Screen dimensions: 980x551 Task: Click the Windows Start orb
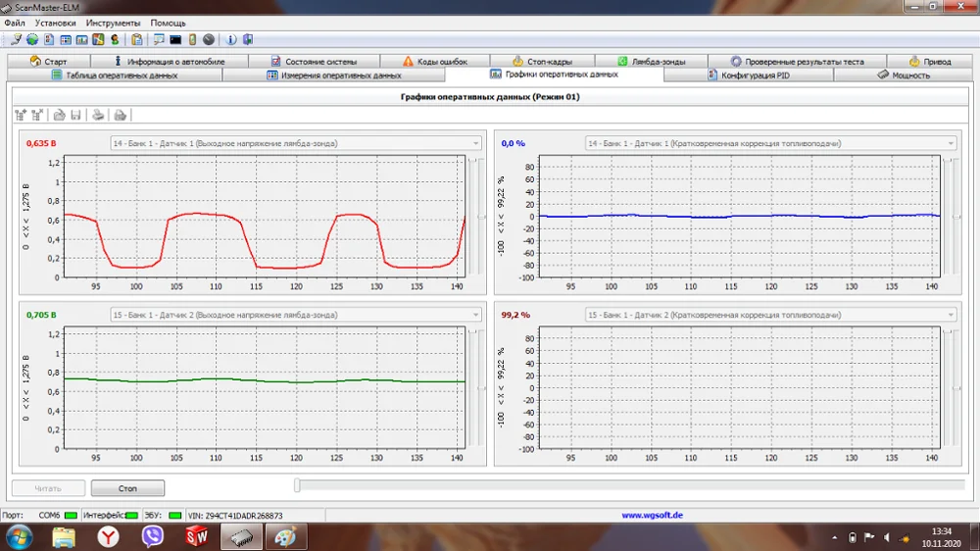point(19,536)
